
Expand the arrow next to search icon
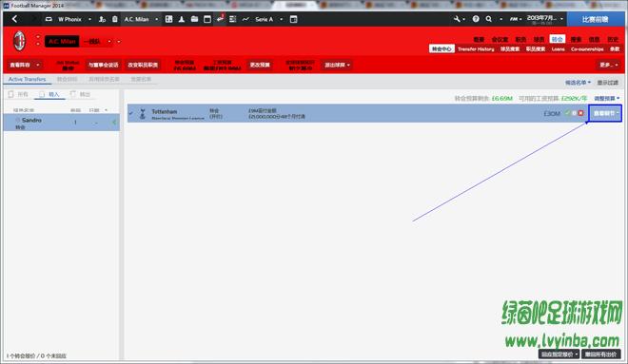coord(500,19)
